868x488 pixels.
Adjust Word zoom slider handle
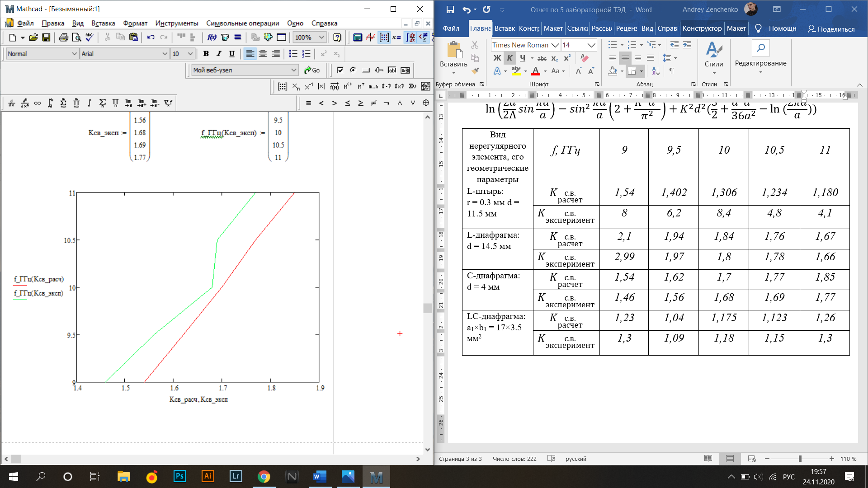point(800,459)
